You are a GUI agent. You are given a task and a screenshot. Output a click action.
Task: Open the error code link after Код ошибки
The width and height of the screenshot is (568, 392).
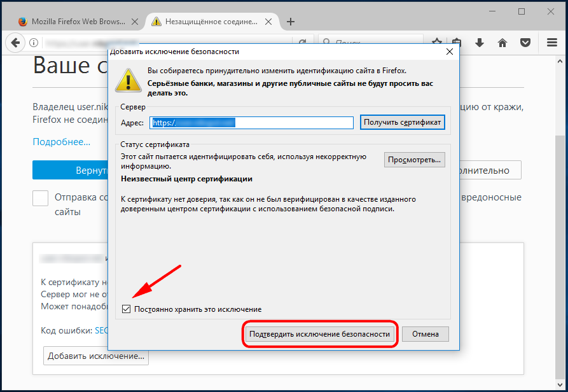tap(101, 330)
